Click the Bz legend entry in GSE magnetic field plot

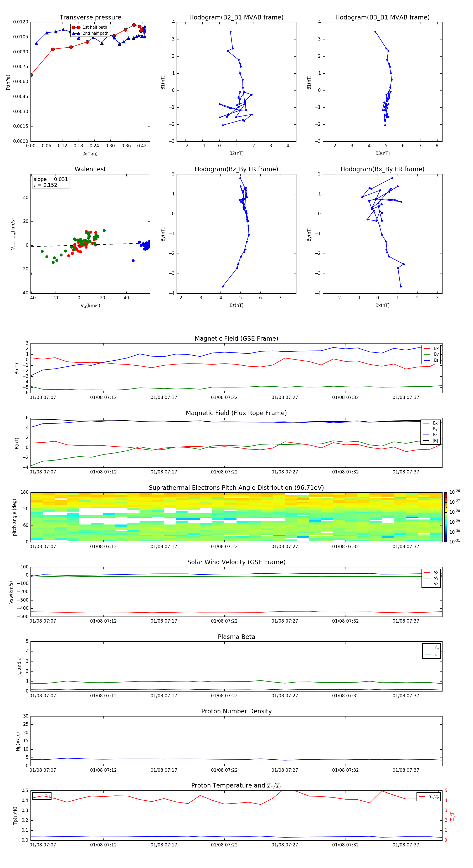pos(431,361)
